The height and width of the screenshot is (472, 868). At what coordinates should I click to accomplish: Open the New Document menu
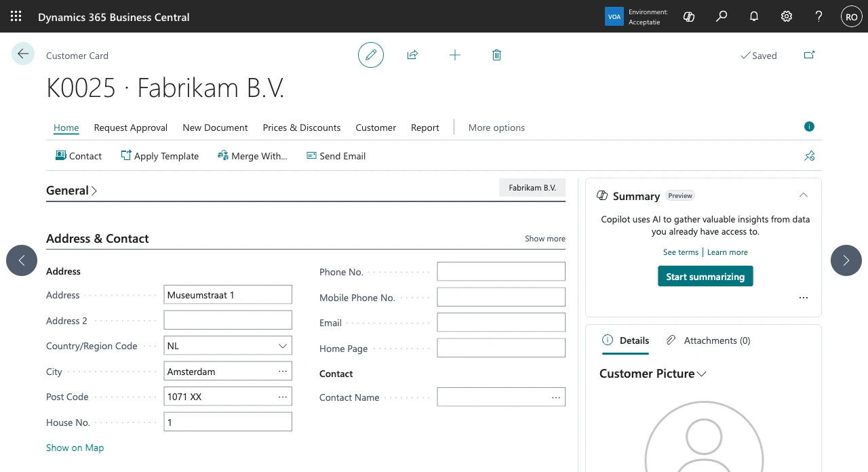click(x=215, y=127)
